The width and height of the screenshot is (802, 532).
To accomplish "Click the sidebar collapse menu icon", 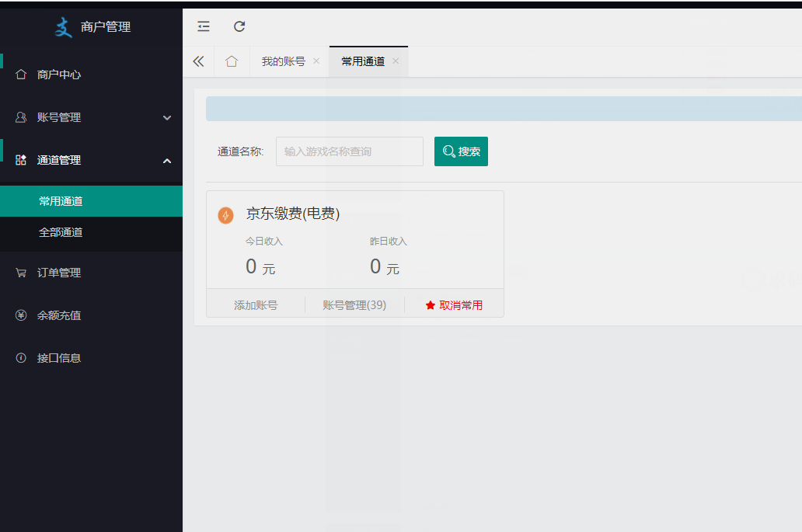I will pos(204,26).
